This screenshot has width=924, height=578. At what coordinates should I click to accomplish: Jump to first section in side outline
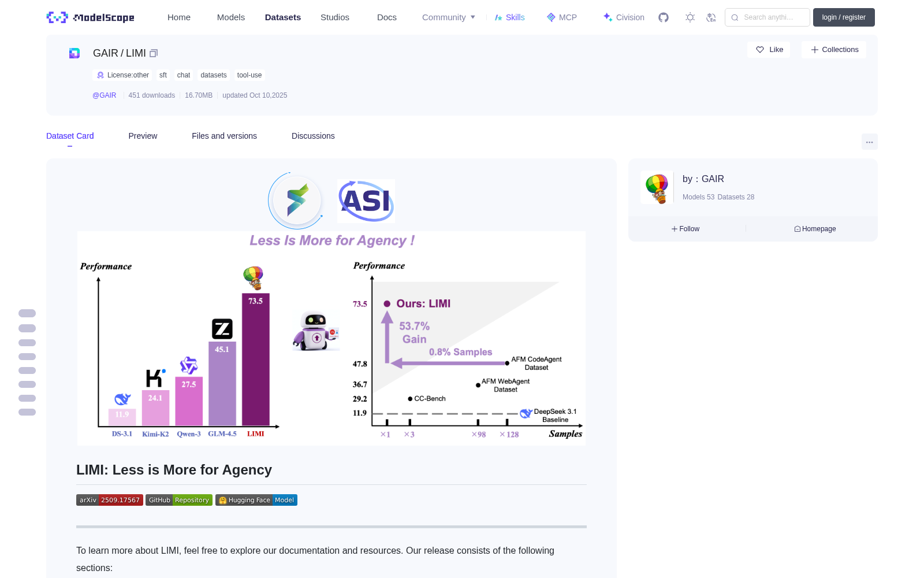point(27,313)
